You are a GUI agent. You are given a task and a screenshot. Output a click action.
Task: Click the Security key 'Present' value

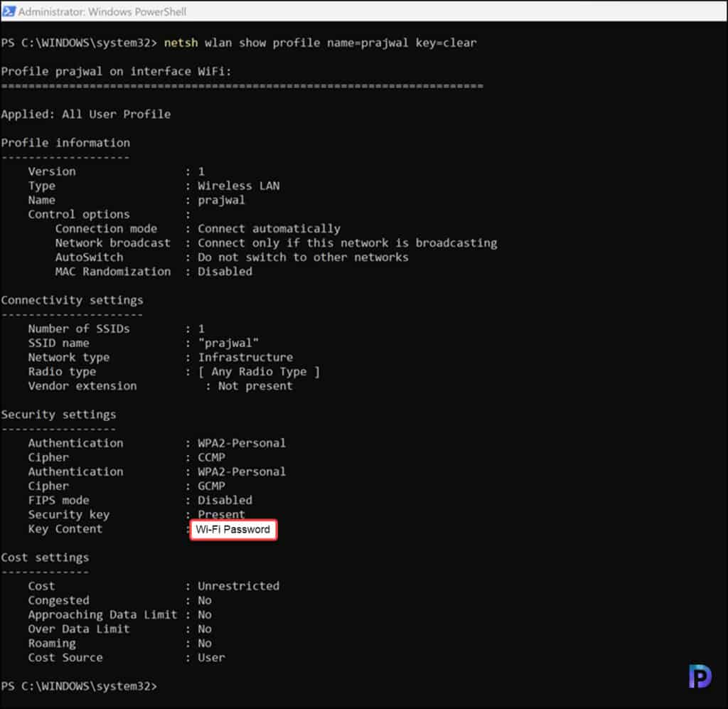[x=221, y=514]
